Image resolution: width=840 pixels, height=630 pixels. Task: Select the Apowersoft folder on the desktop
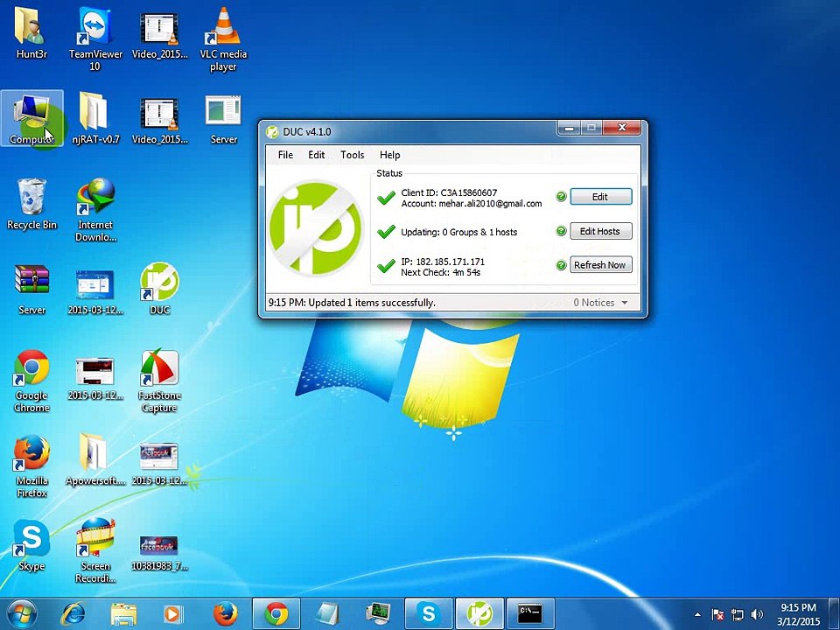pos(95,459)
